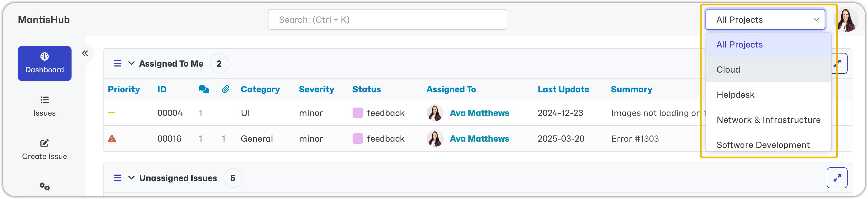Click the feedback status swatch for issue 00016
The height and width of the screenshot is (199, 868).
[x=357, y=139]
